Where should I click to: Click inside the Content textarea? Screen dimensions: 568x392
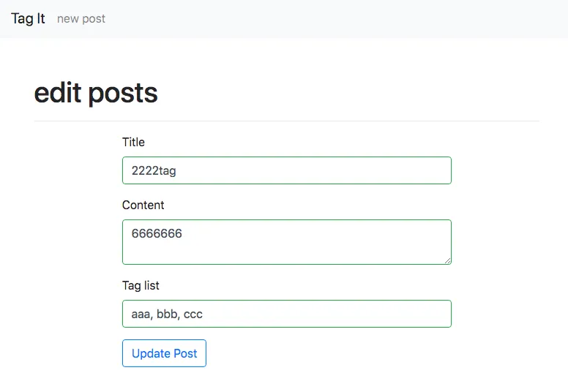[x=286, y=241]
